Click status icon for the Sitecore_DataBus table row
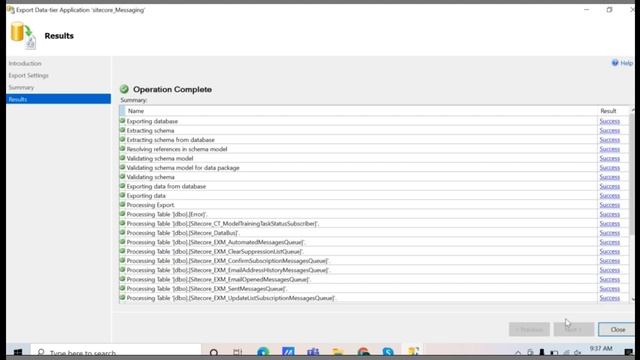 click(x=122, y=233)
